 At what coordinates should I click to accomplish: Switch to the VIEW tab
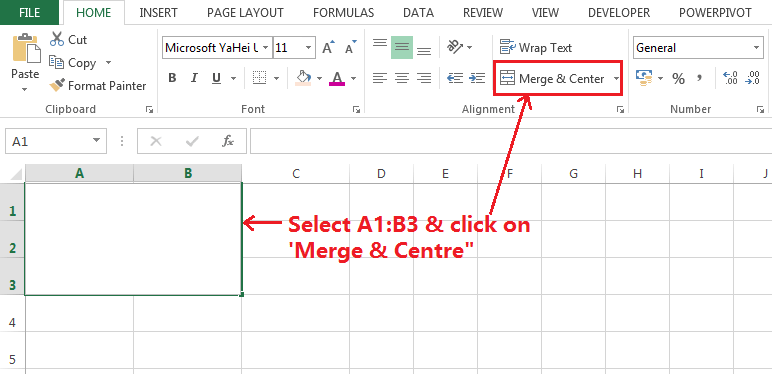[546, 12]
